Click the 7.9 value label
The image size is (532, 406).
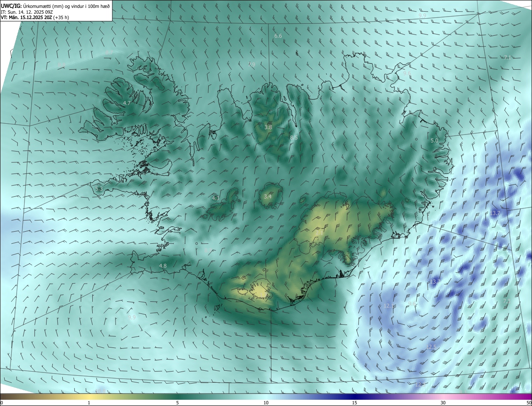[251, 64]
